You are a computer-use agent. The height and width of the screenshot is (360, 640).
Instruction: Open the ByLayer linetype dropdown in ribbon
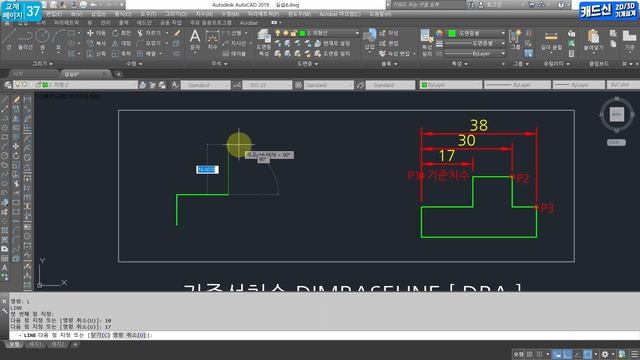(x=475, y=53)
